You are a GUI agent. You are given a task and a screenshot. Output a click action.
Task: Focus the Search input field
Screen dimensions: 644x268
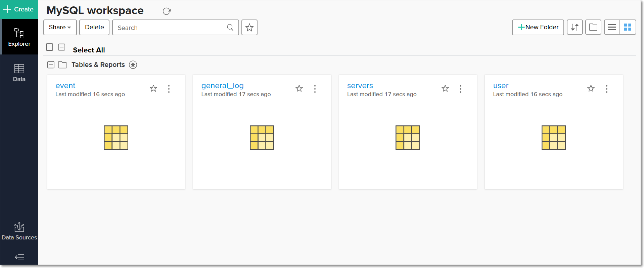pyautogui.click(x=175, y=27)
